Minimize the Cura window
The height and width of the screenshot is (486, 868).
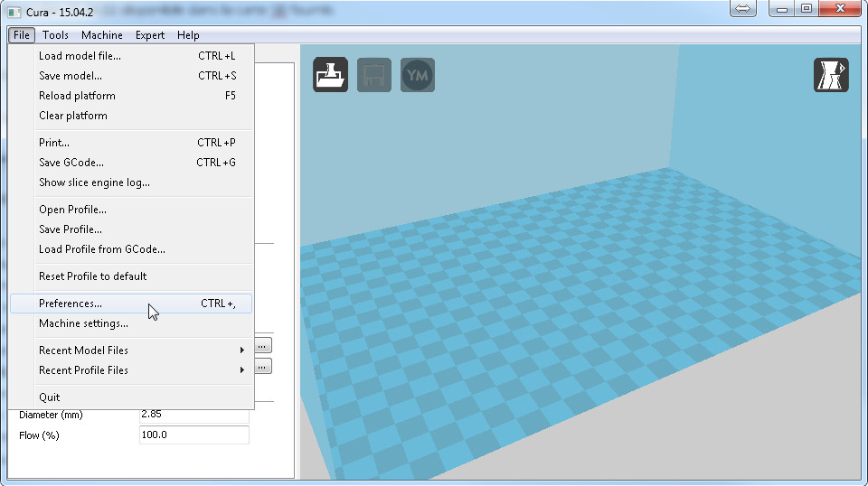[781, 8]
